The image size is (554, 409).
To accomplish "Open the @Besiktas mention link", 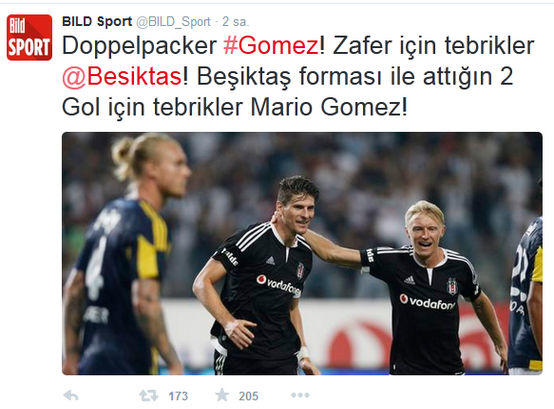I will (x=122, y=77).
